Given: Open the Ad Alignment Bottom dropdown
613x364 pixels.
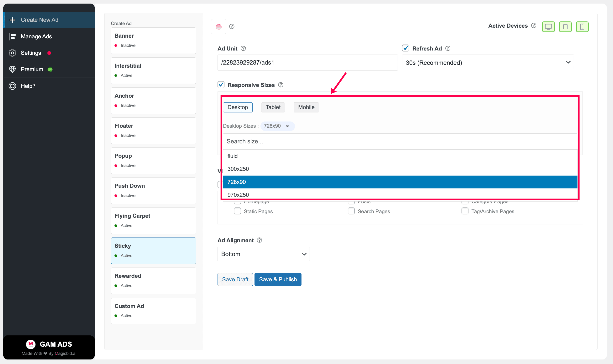Looking at the screenshot, I should [264, 254].
